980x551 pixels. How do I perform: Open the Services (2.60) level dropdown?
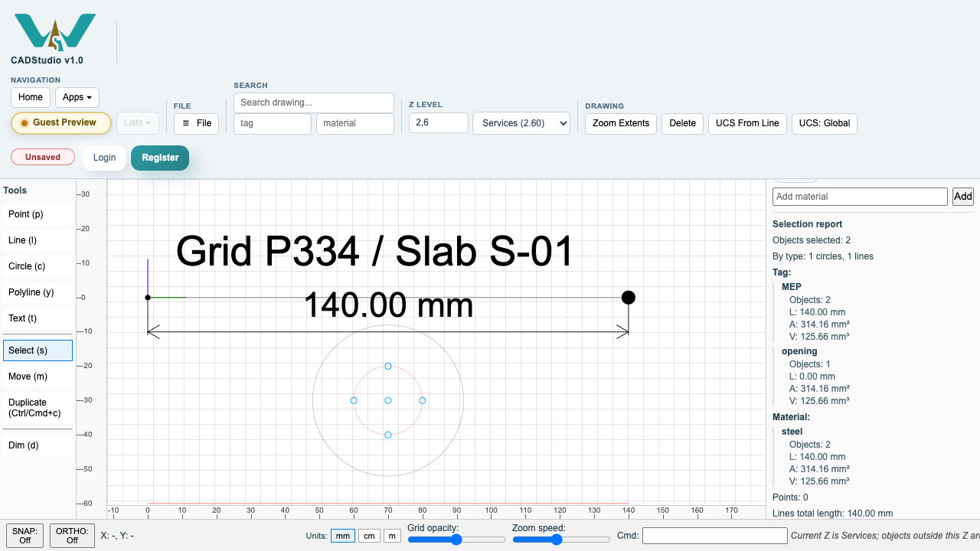(521, 123)
